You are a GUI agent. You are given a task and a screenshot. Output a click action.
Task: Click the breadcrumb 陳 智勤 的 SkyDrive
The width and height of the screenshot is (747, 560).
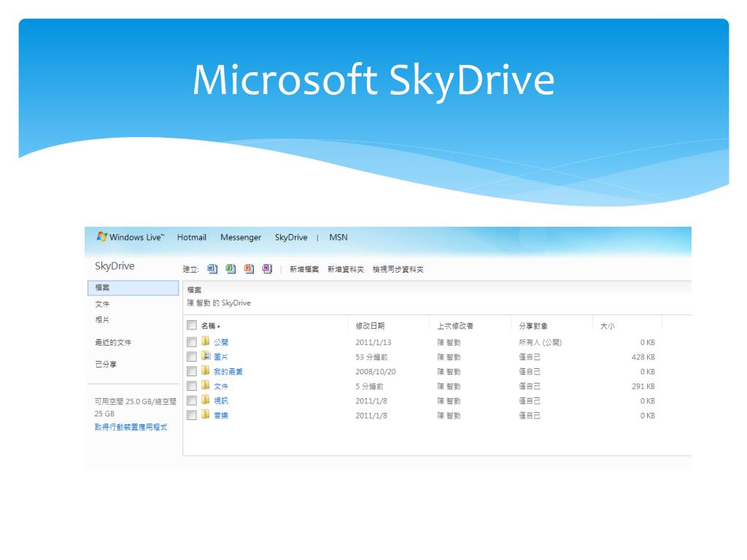click(219, 303)
